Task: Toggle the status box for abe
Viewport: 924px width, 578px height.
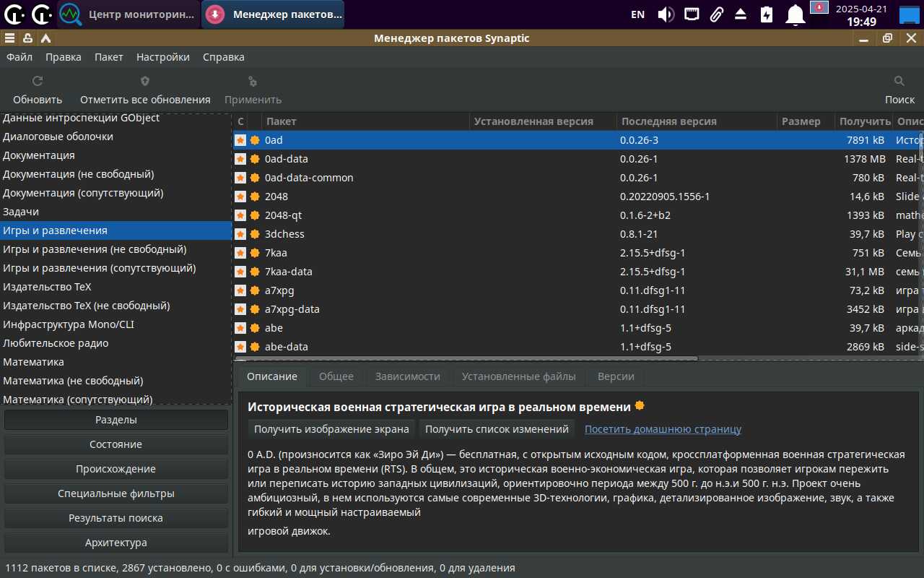Action: tap(240, 328)
